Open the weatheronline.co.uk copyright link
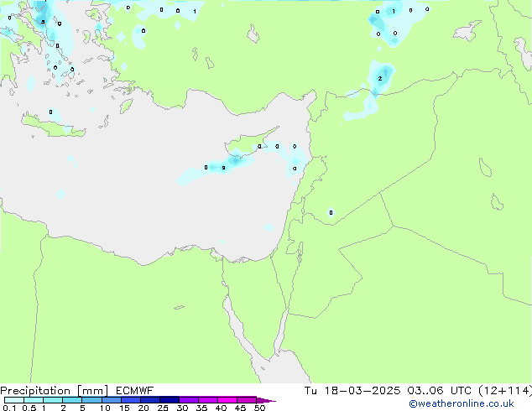 [x=462, y=403]
